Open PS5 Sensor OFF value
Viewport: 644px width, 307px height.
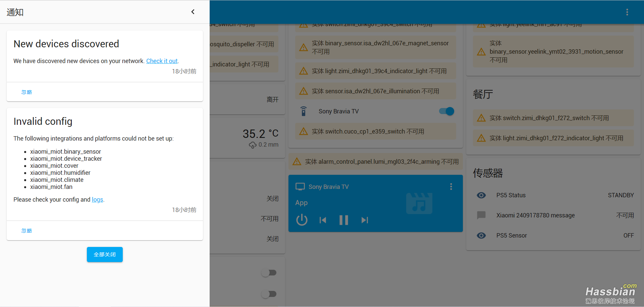tap(629, 236)
